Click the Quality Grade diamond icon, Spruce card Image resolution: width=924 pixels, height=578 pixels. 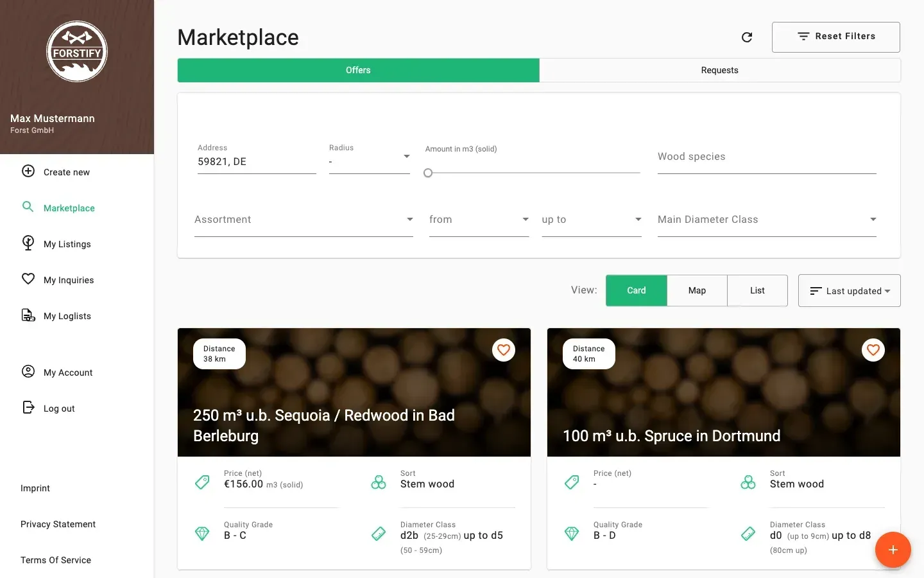coord(572,534)
